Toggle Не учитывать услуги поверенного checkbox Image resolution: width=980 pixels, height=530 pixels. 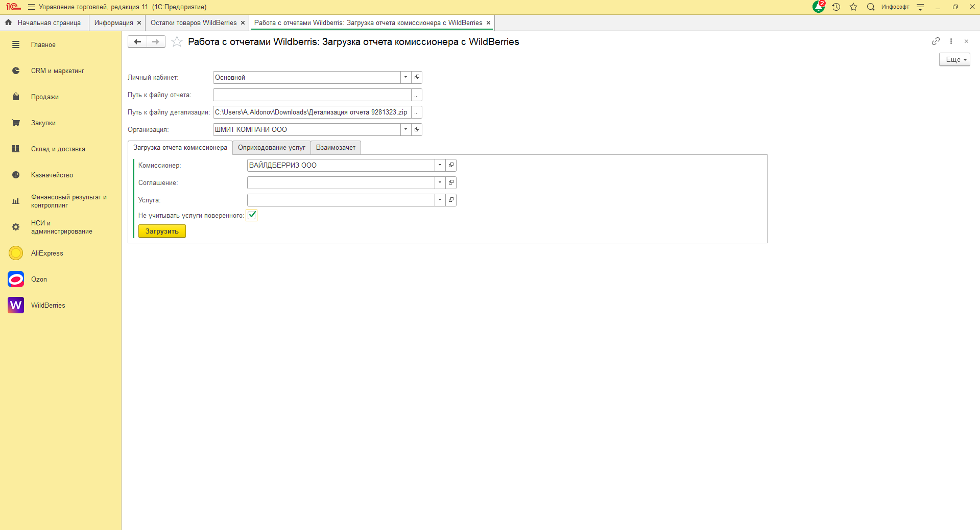252,216
